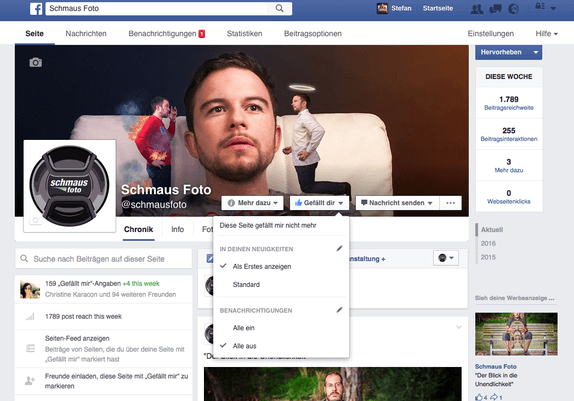Click 'Suche nach Beiträgen' search field
This screenshot has width=574, height=401.
click(104, 259)
